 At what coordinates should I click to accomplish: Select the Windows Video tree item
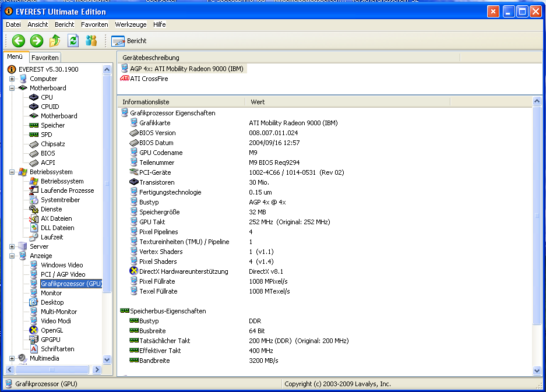pos(62,265)
